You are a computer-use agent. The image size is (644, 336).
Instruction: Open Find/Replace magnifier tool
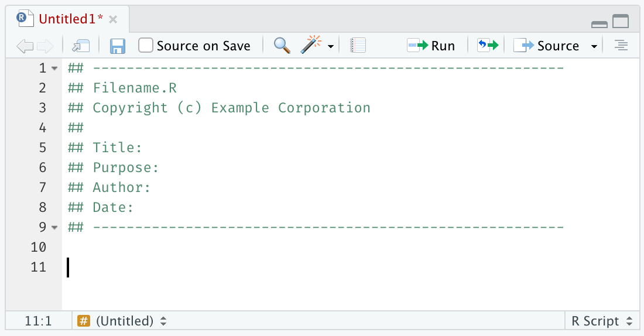click(282, 46)
